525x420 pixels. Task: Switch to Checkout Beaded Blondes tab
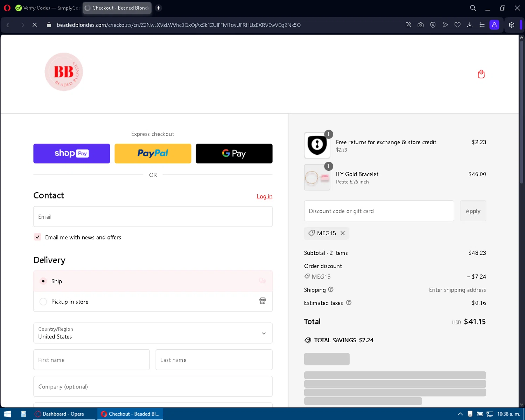point(117,8)
